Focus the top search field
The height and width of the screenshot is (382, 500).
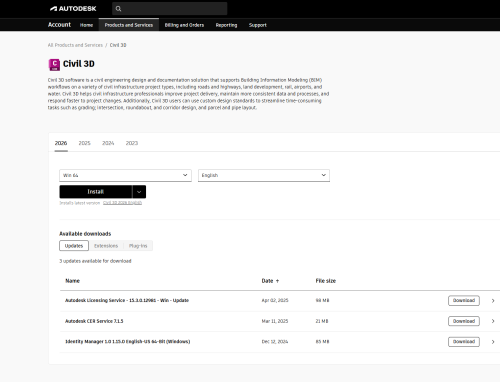click(170, 9)
